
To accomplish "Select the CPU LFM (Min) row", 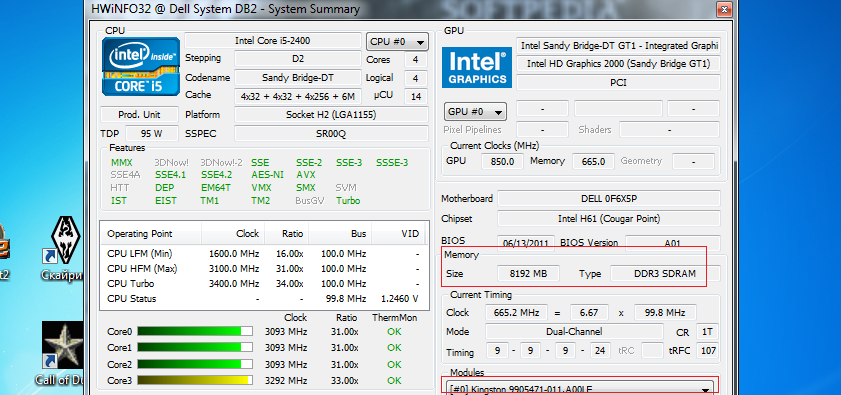I will pos(263,253).
